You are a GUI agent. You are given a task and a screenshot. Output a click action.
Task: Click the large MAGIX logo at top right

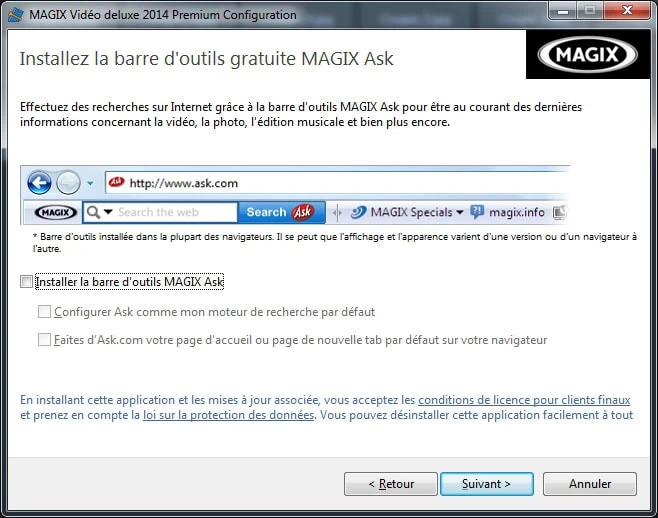click(588, 54)
